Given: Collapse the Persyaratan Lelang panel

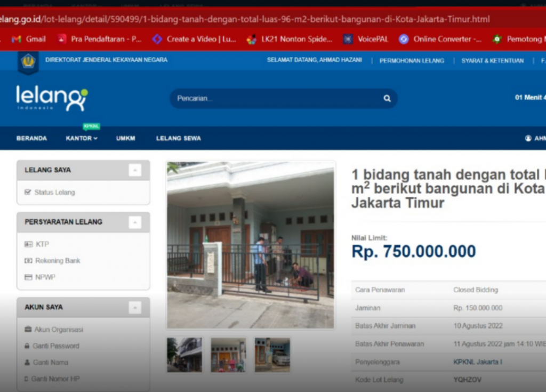Looking at the screenshot, I should 135,222.
